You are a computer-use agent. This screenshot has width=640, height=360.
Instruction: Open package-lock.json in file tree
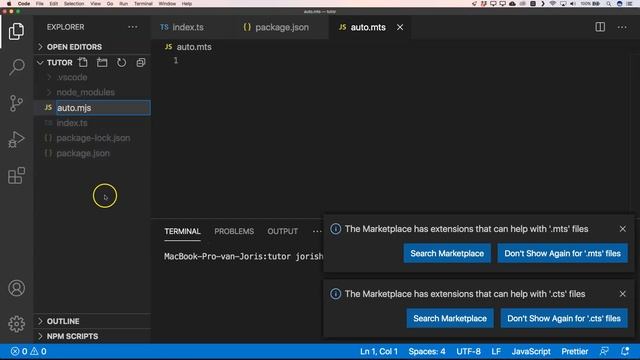click(92, 138)
